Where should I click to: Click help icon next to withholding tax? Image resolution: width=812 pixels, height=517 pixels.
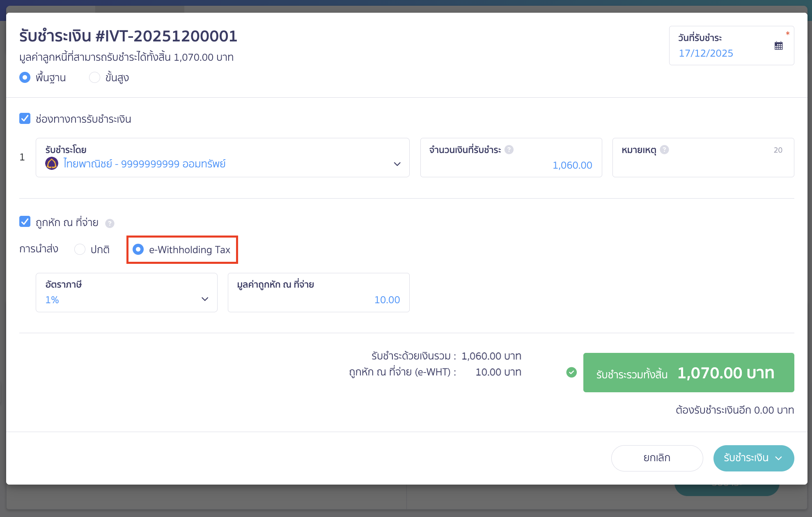click(110, 223)
